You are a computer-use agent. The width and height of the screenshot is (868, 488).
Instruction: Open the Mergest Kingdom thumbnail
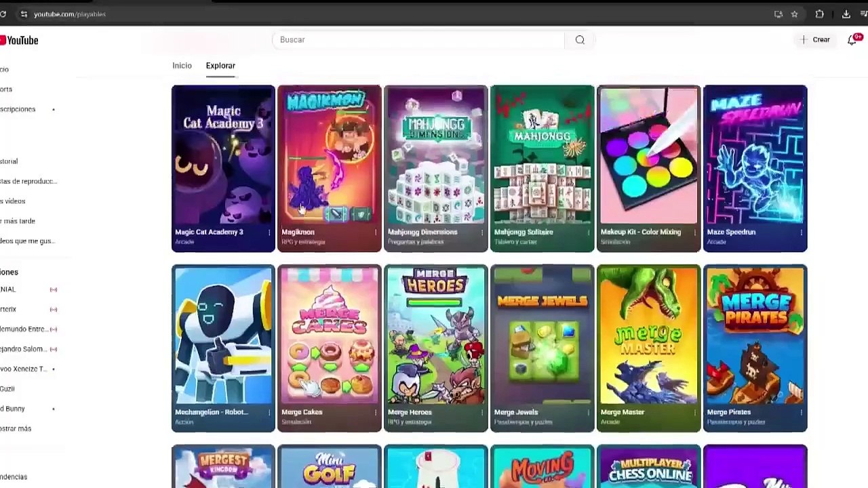point(223,467)
